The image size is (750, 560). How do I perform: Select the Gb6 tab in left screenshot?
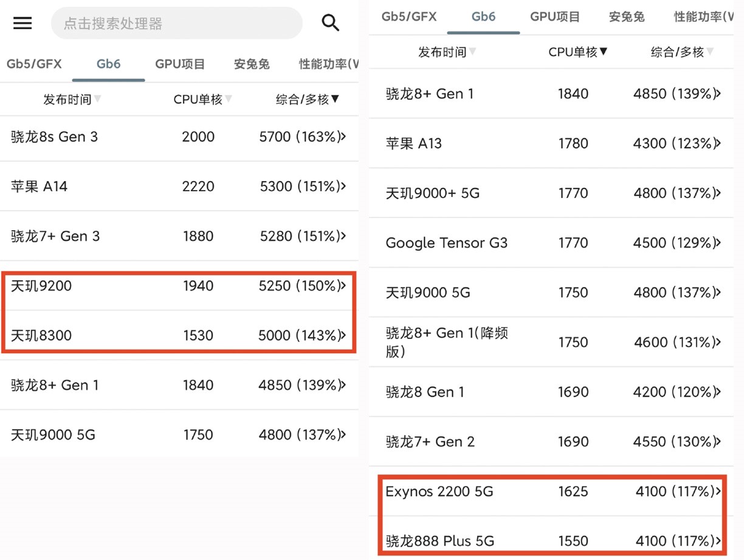109,64
